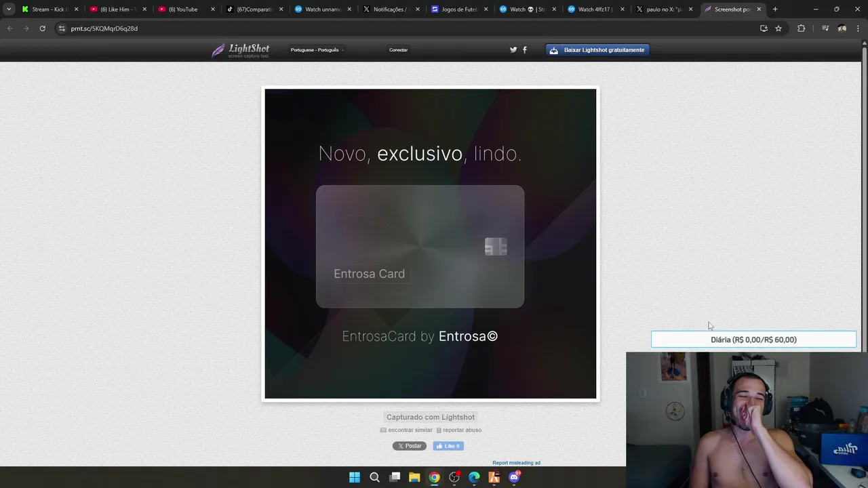View site information for prnt.sc

coord(62,28)
